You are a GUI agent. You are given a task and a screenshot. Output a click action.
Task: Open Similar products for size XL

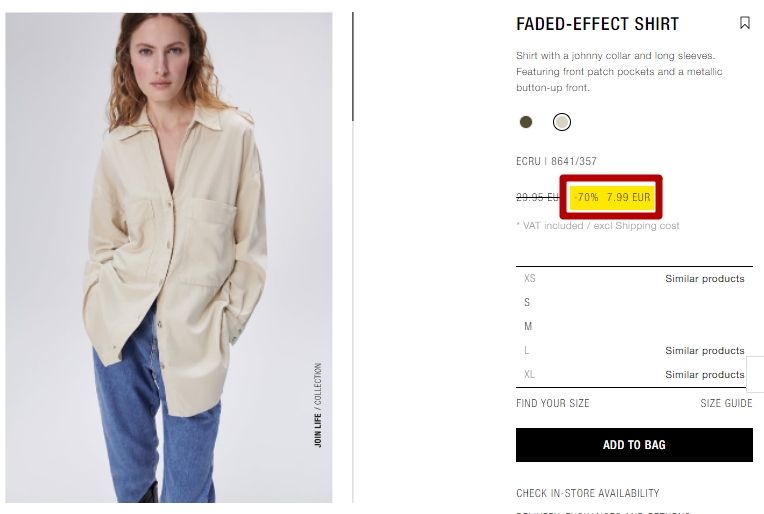(705, 375)
